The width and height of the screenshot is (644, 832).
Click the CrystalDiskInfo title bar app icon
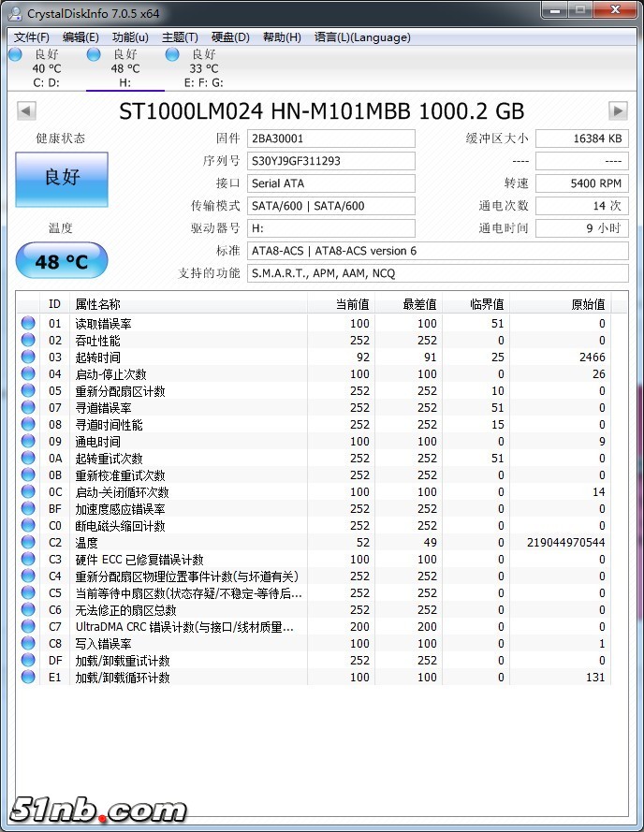[x=15, y=13]
